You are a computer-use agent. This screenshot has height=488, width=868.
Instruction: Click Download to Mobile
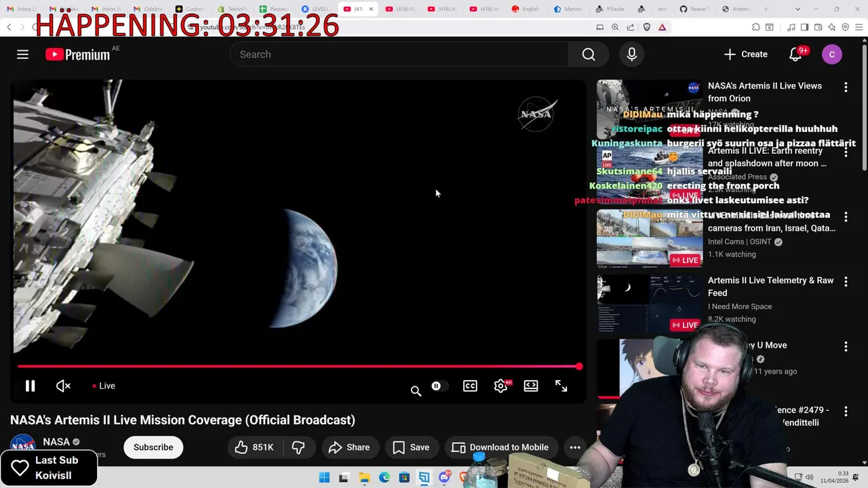click(500, 447)
